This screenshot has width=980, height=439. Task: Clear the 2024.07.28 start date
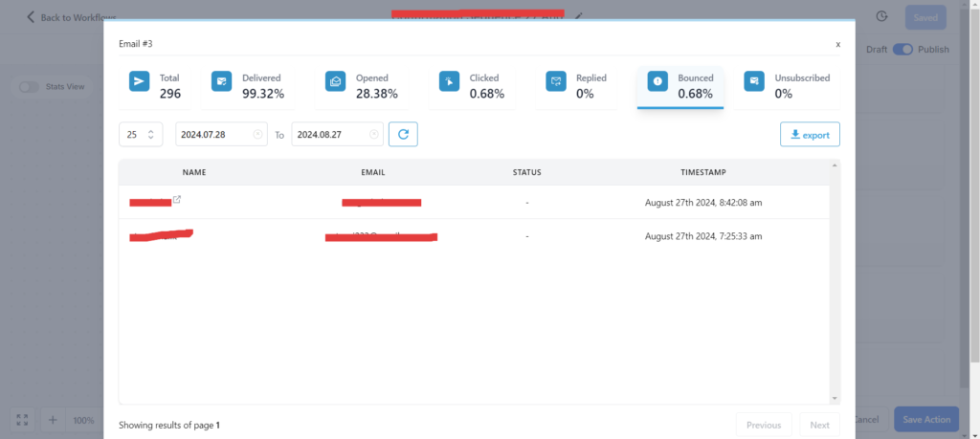click(257, 134)
